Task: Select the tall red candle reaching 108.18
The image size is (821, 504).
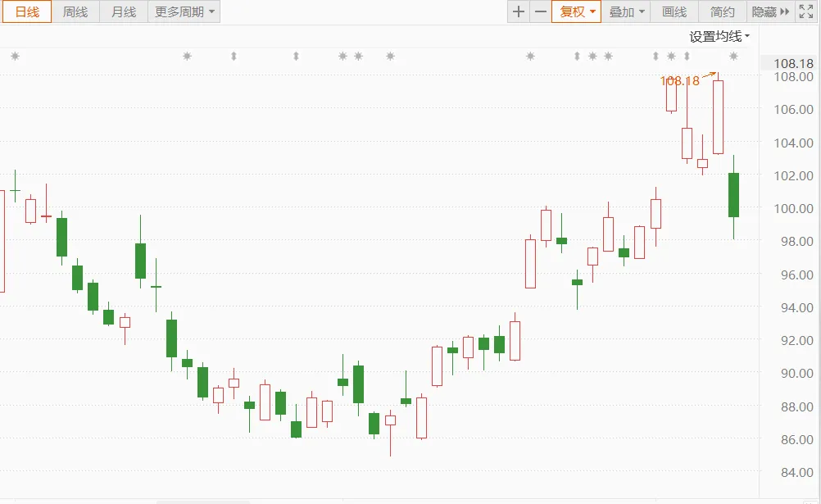Action: [718, 117]
